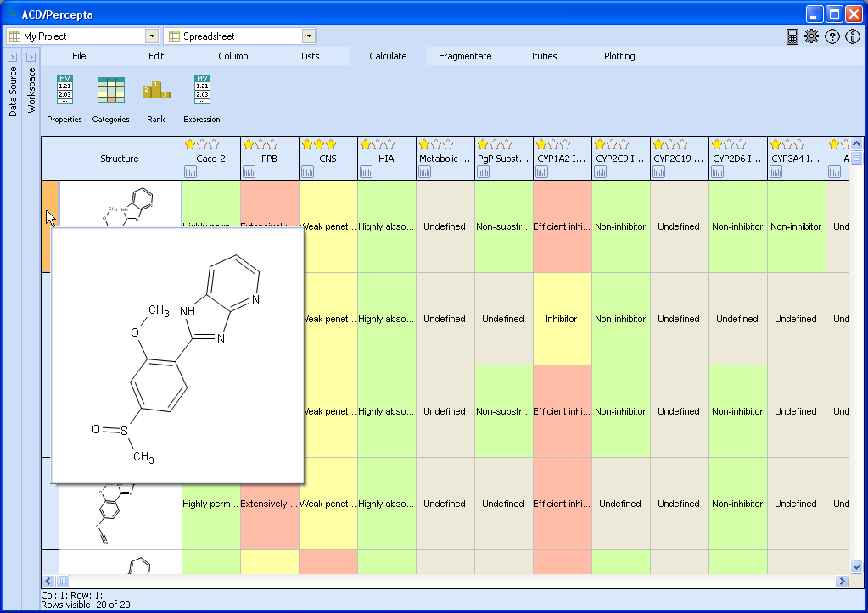This screenshot has height=613, width=868.
Task: Toggle first star of PgP Substrate column
Action: (x=483, y=144)
